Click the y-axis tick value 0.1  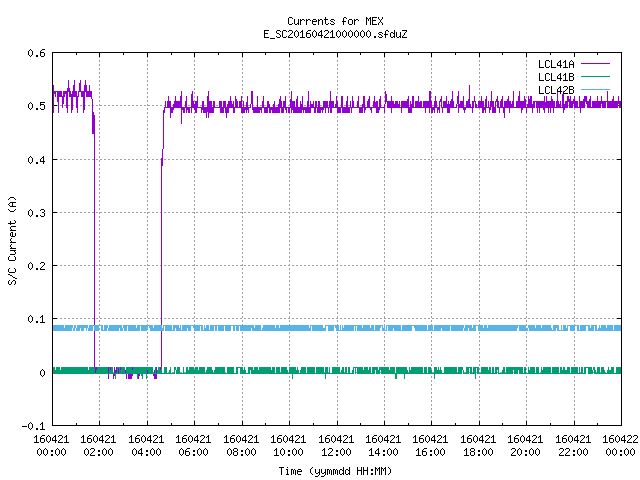pos(36,319)
